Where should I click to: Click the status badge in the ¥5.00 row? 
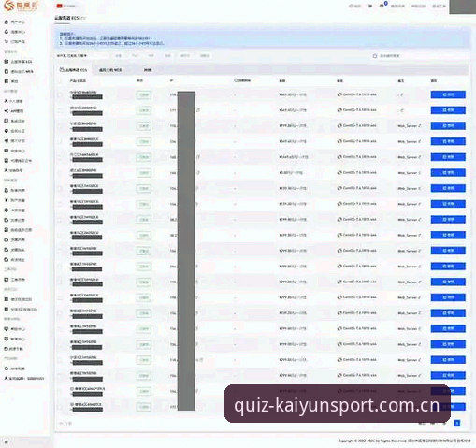144,173
